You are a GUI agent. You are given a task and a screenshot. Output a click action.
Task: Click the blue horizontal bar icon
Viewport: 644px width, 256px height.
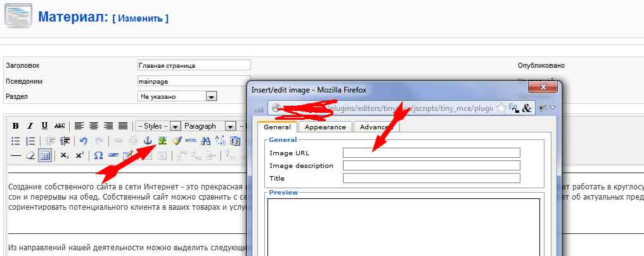pos(113,155)
